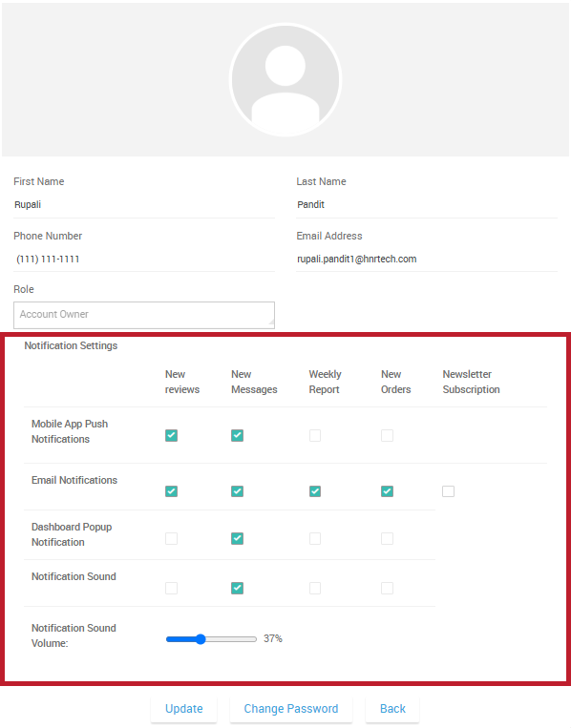Edit the Last Name field Pandit
The height and width of the screenshot is (728, 571).
point(427,205)
